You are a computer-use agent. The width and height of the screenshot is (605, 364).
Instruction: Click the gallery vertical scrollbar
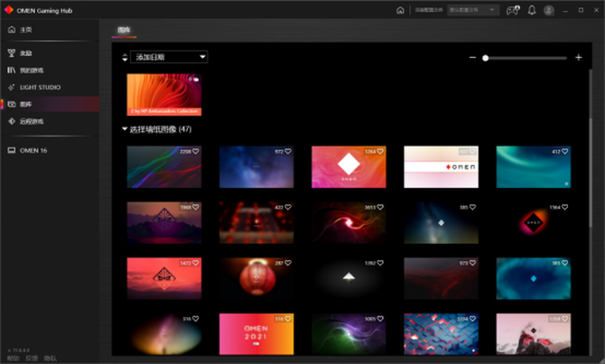click(x=591, y=172)
